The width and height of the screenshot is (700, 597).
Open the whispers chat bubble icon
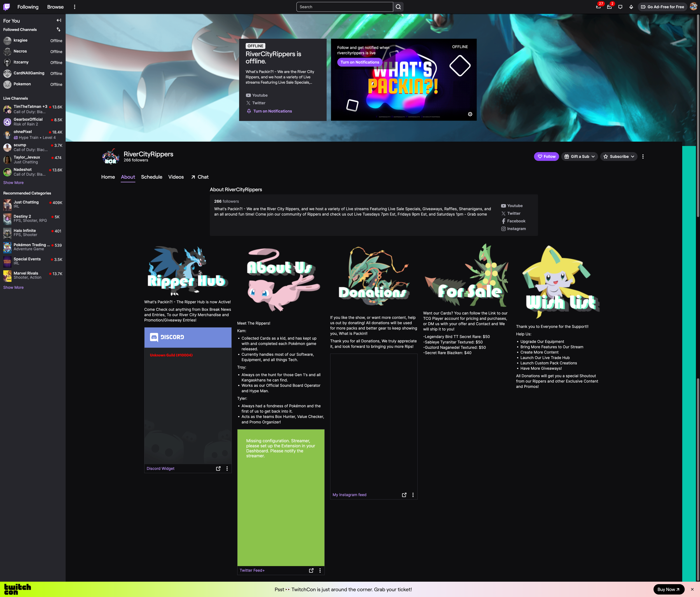620,7
